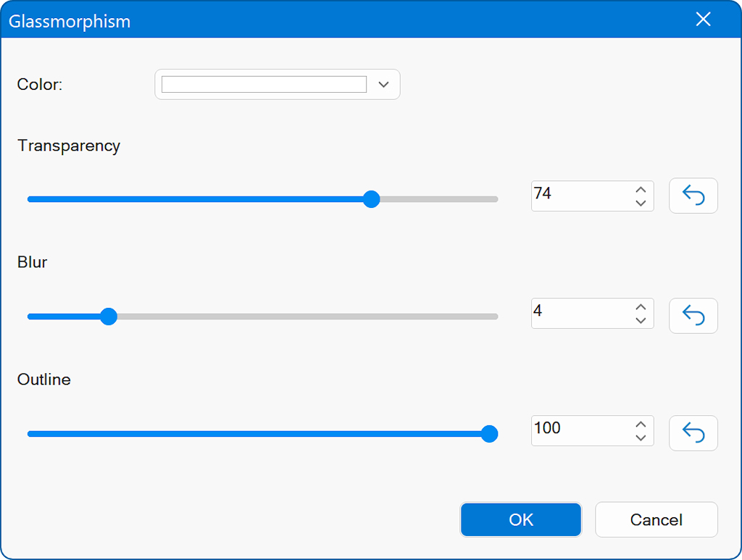The height and width of the screenshot is (560, 742).
Task: Click the Transparency slider handle
Action: (371, 199)
